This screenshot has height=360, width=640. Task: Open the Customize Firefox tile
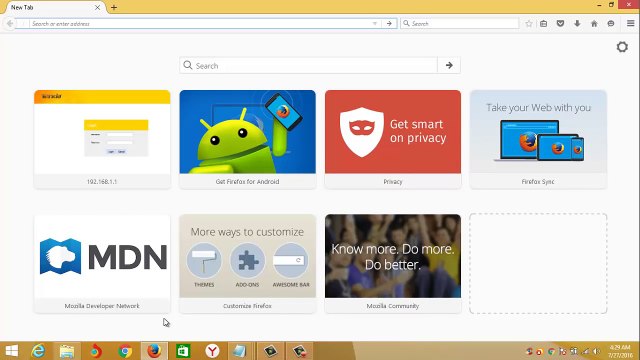pos(247,264)
